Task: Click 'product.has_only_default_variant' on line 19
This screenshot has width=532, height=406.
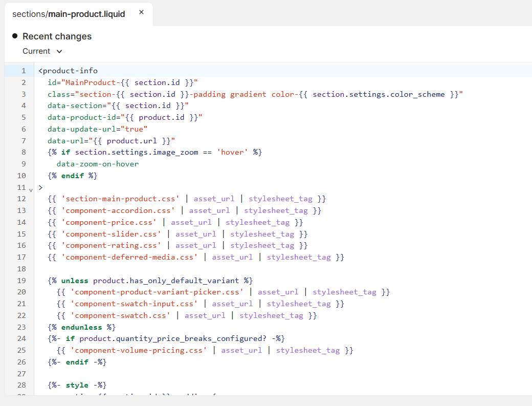Action: click(166, 281)
